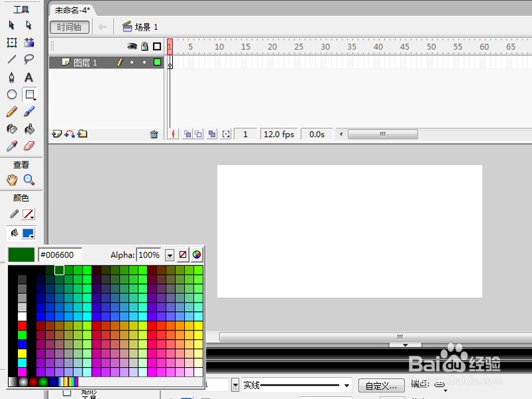This screenshot has width=532, height=399.
Task: Pick the pure red swatch in left column
Action: point(23,326)
